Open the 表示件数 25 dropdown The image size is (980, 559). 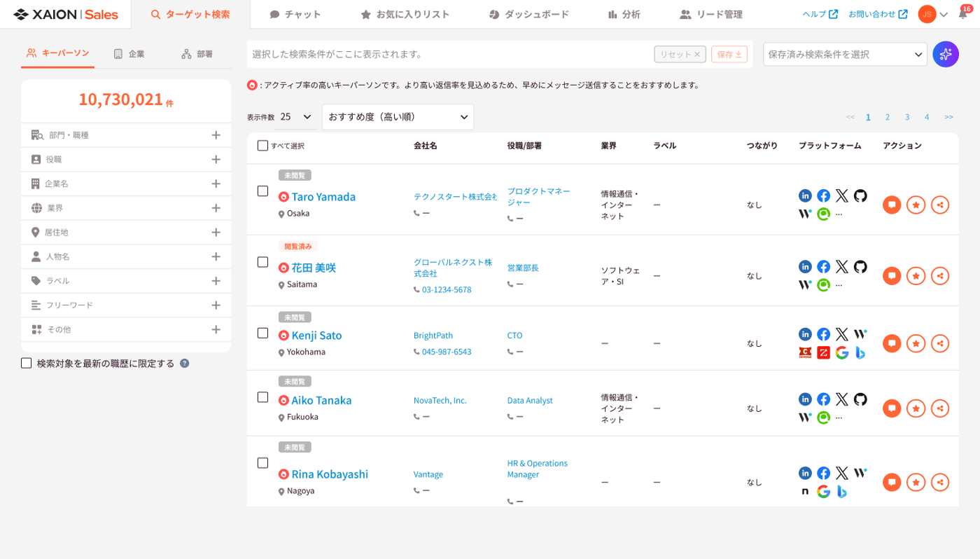296,117
